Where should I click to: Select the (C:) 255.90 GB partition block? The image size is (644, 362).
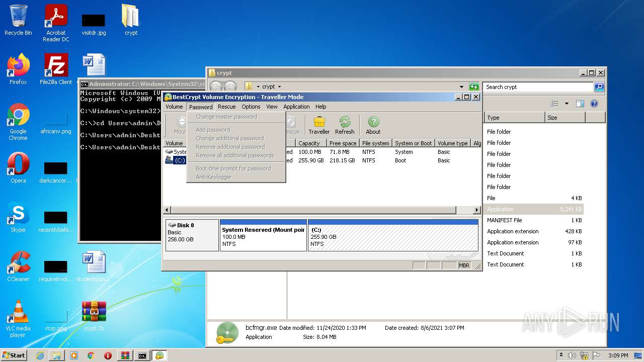tap(393, 235)
